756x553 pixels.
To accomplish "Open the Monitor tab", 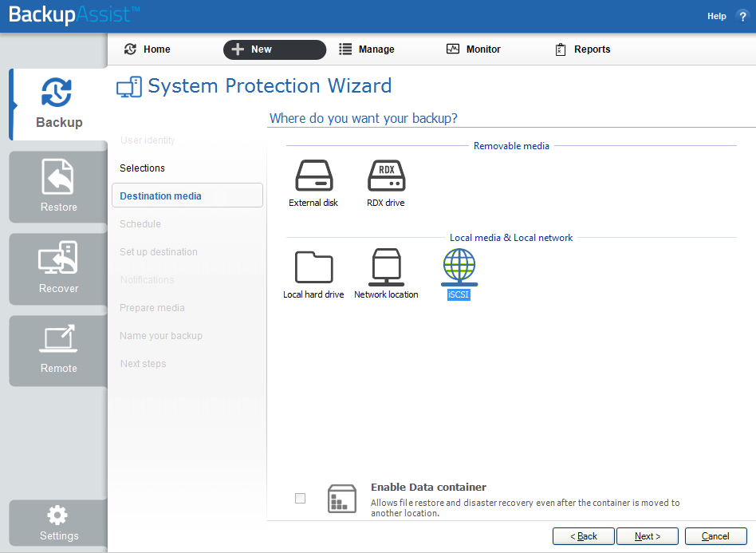I will pos(474,49).
